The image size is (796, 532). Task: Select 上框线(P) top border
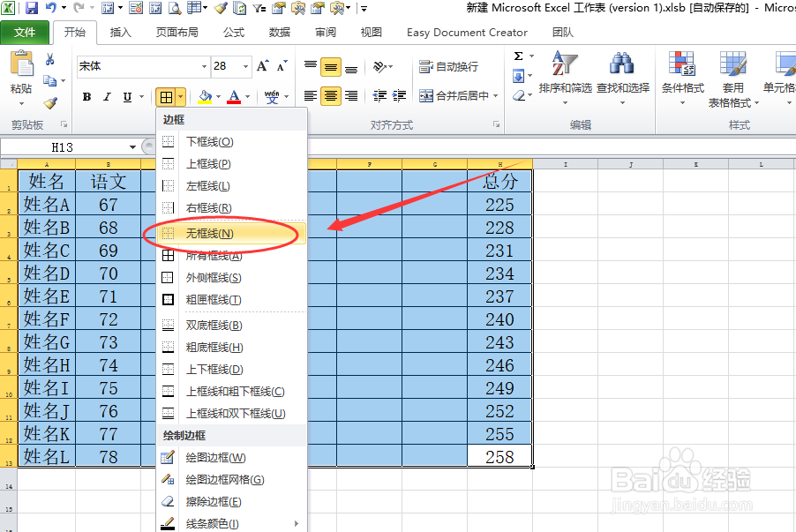(x=231, y=164)
